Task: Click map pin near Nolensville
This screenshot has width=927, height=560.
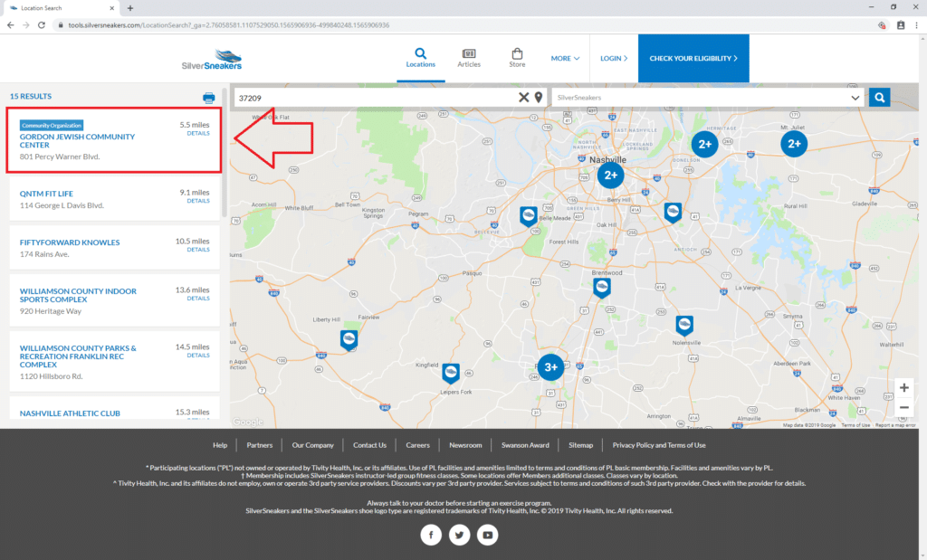Action: pyautogui.click(x=684, y=325)
